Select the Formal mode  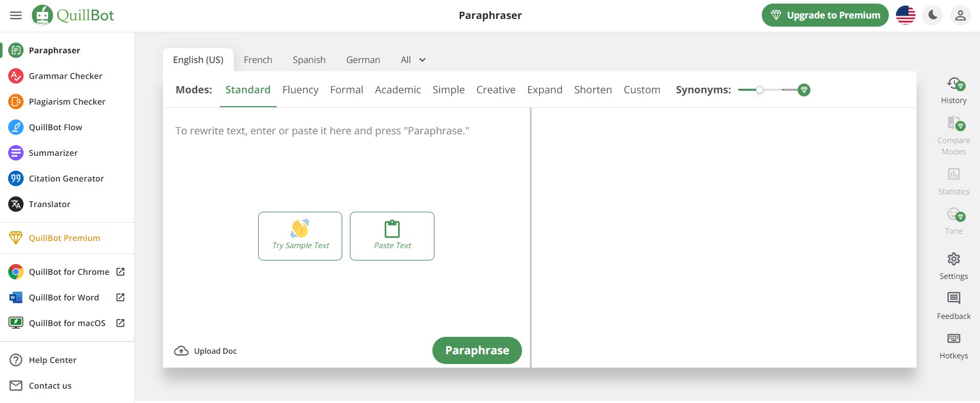347,90
